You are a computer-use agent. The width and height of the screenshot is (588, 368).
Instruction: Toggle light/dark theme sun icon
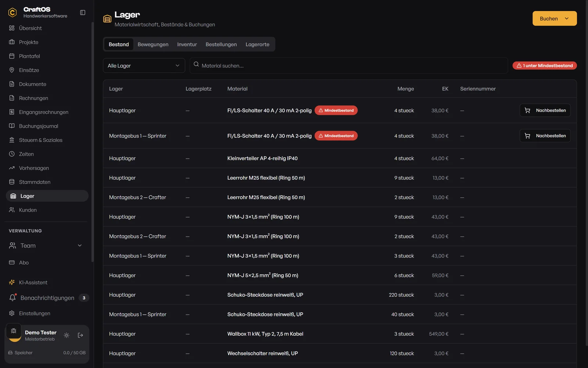pyautogui.click(x=67, y=335)
